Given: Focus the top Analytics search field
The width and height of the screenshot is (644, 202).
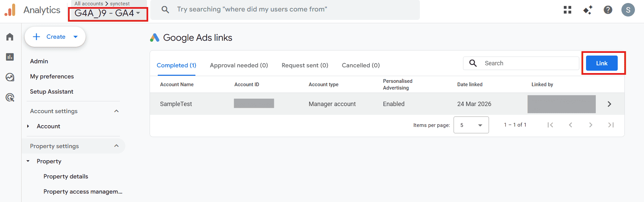Looking at the screenshot, I should [x=285, y=9].
